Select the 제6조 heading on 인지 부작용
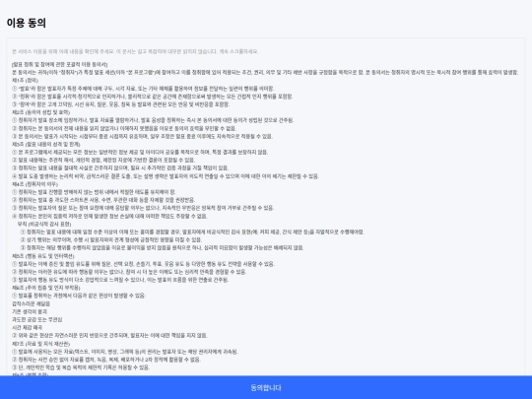532x399 pixels. coord(45,288)
